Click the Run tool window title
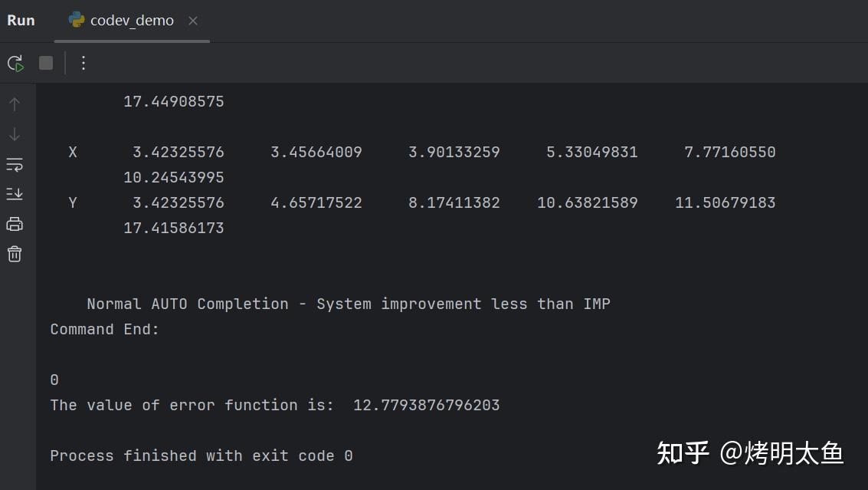Viewport: 868px width, 490px height. click(21, 21)
